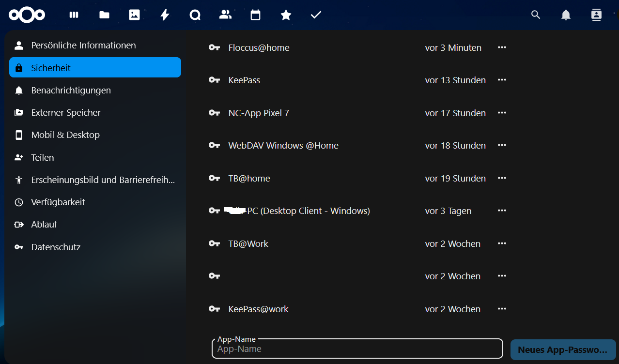Image resolution: width=619 pixels, height=364 pixels.
Task: Open actions menu for the unnamed token
Action: pyautogui.click(x=502, y=276)
